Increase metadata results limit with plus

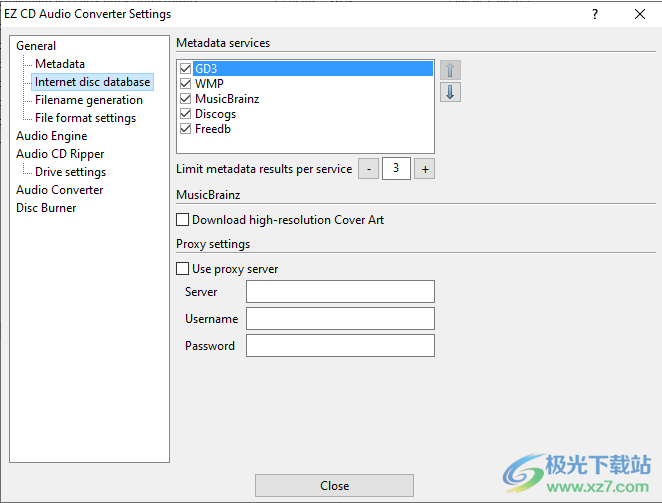tap(425, 169)
